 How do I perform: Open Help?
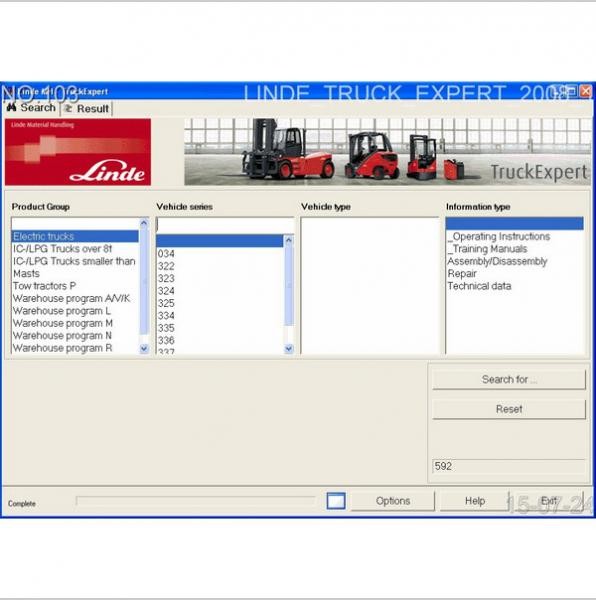click(475, 501)
